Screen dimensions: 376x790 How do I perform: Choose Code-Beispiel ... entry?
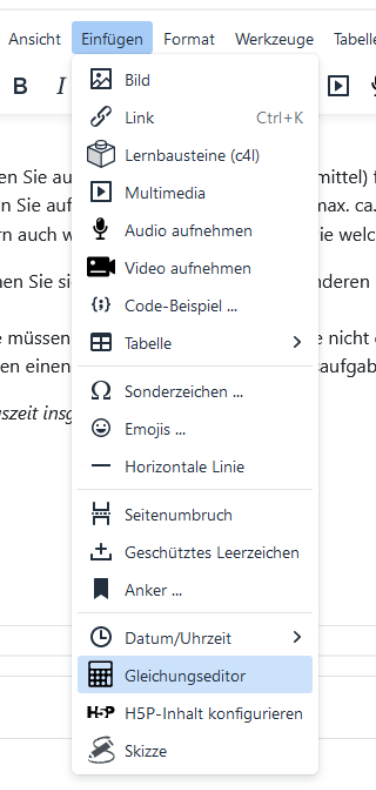coord(195,305)
